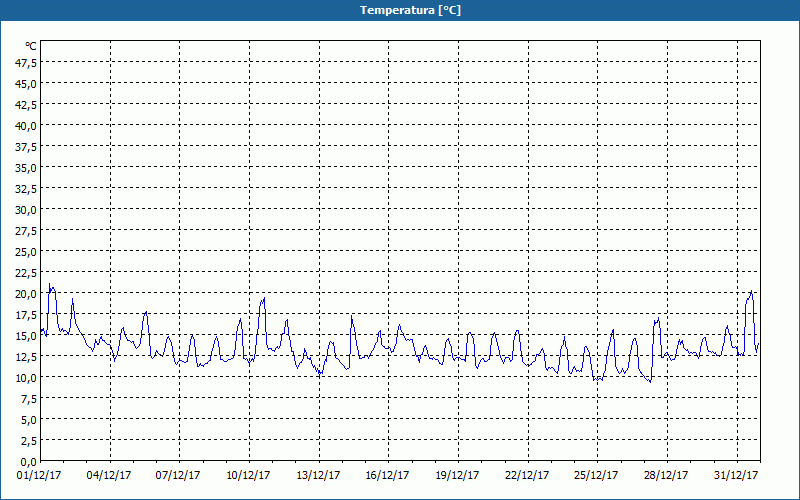Click the Temperatura [°C] chart title
800x500 pixels.
point(410,10)
